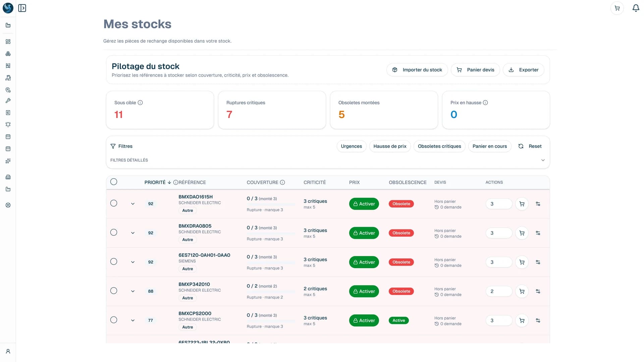
Task: Open settings sliders for 6ES7120-0AH01-0AA0 row
Action: [x=538, y=262]
